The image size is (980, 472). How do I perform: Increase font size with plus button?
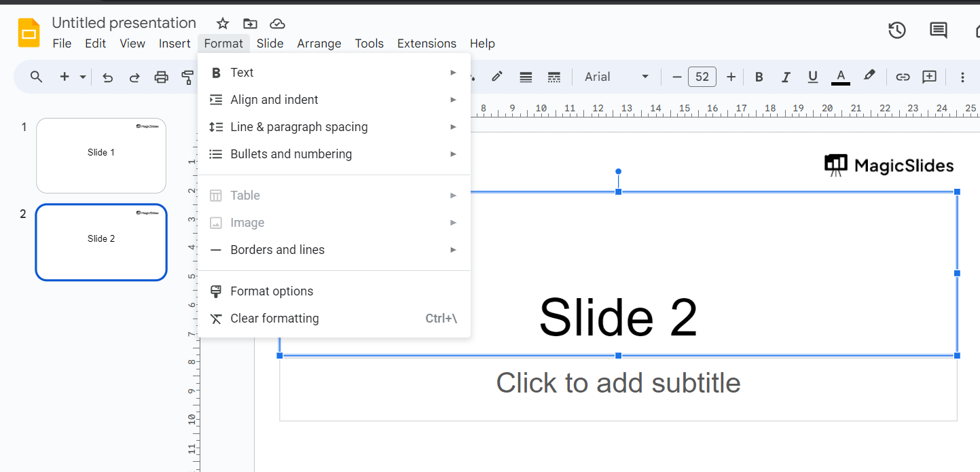pos(731,77)
